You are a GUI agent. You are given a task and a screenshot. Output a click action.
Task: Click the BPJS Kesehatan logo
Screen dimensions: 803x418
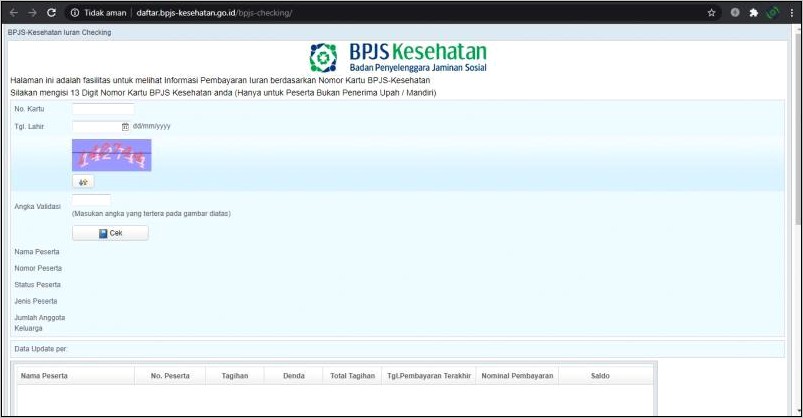tap(398, 57)
